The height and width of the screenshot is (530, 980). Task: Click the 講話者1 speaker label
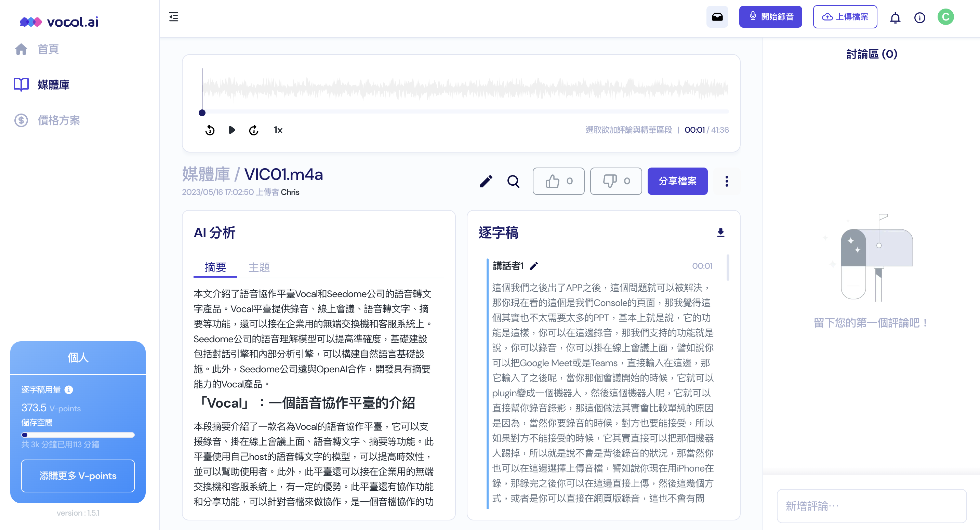point(508,266)
